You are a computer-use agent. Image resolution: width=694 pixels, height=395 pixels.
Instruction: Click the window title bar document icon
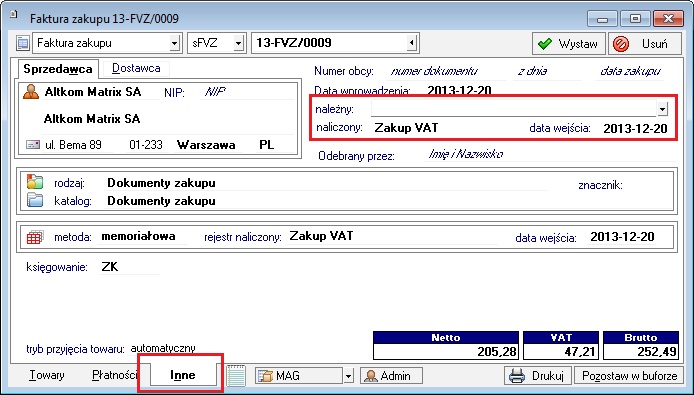pyautogui.click(x=13, y=14)
